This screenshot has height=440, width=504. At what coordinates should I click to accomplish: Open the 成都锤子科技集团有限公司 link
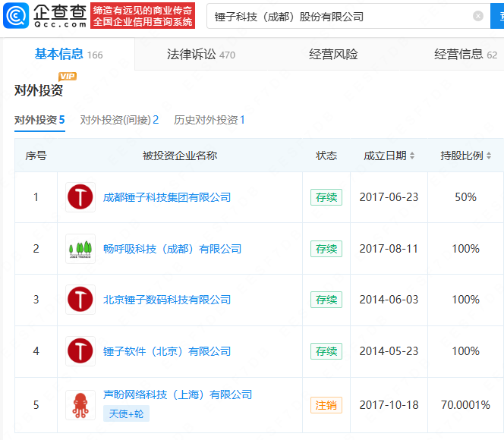(x=167, y=197)
